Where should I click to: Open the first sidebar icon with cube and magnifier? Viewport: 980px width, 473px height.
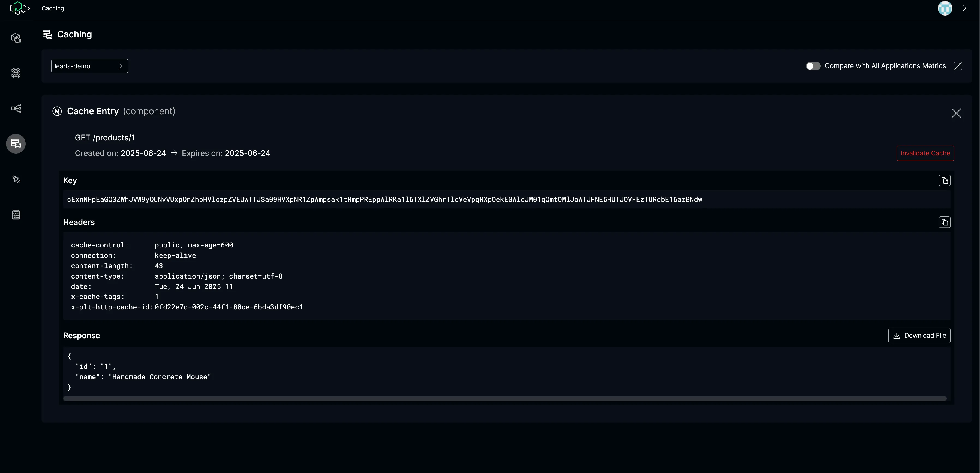pyautogui.click(x=16, y=38)
